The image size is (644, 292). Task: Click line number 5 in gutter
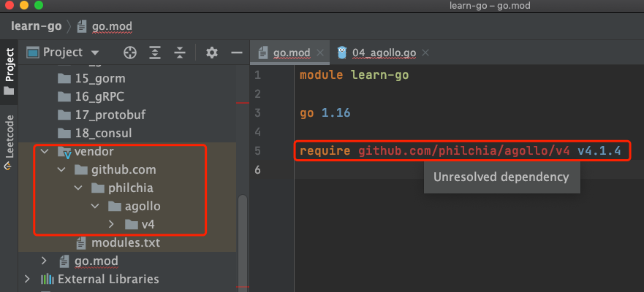point(257,151)
